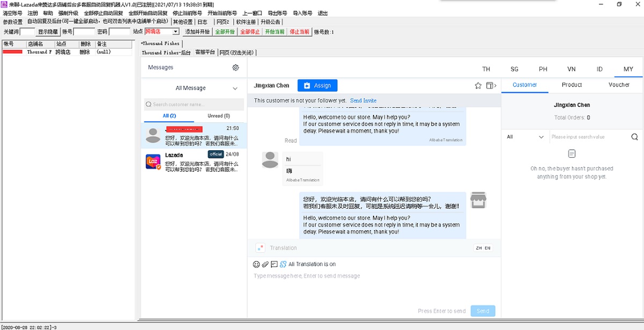The image size is (644, 330).
Task: Switch to the Voucher tab
Action: point(619,85)
